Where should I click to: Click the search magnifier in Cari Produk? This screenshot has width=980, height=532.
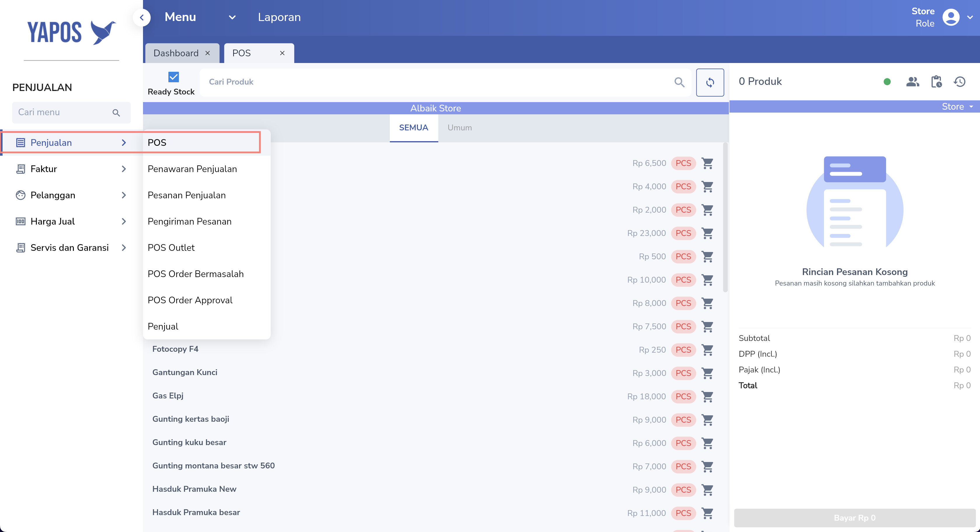coord(679,82)
